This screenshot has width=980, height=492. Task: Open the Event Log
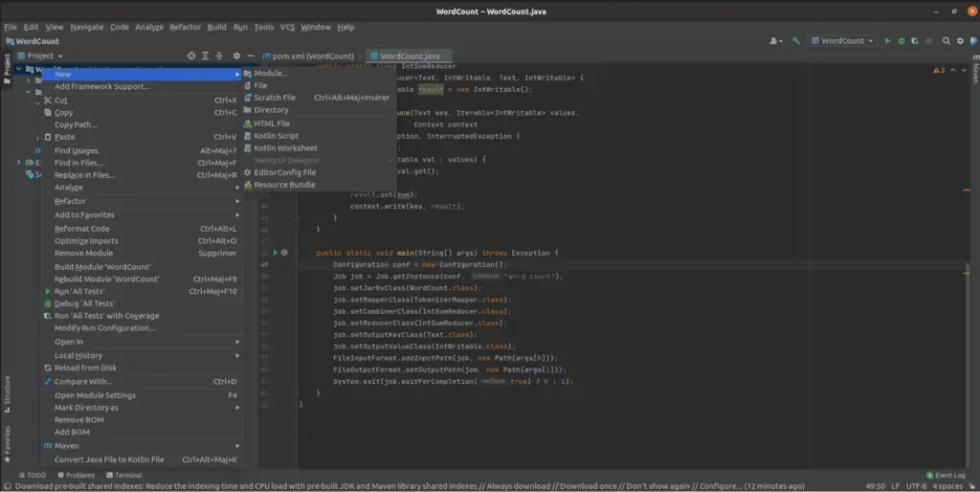[x=946, y=475]
